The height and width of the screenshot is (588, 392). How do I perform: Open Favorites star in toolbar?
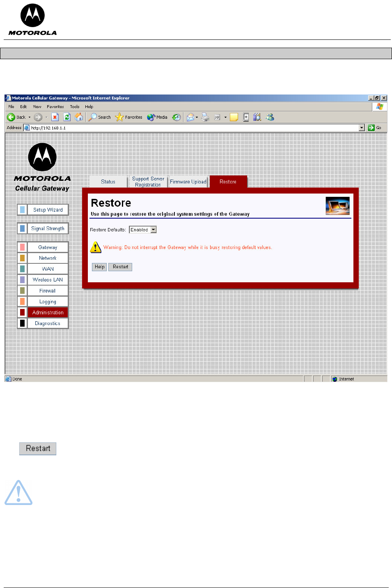pyautogui.click(x=129, y=117)
